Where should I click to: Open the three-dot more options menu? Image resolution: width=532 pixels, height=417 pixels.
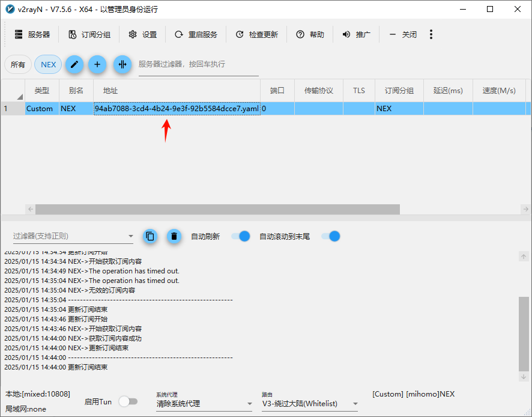(x=431, y=35)
